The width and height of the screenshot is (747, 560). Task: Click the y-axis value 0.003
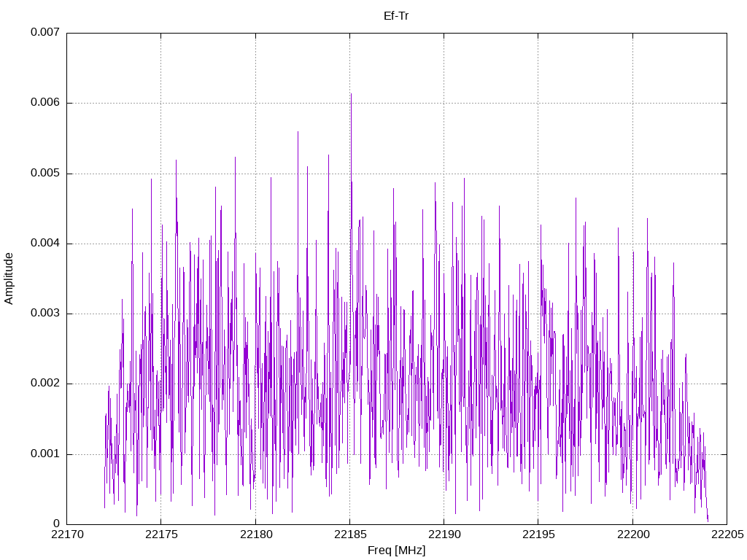(x=45, y=314)
